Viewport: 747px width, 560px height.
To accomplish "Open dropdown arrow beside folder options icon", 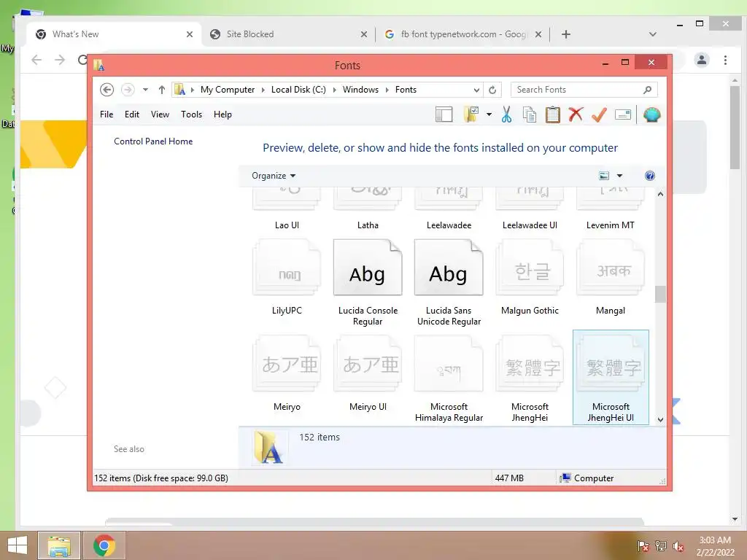I will coord(489,114).
